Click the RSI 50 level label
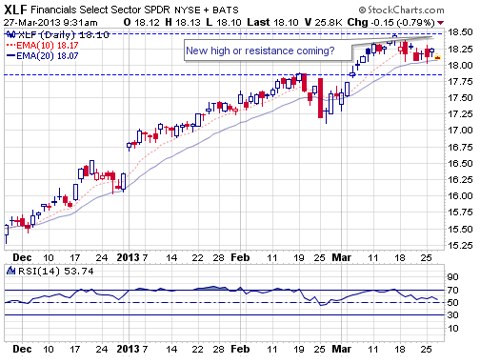 point(453,303)
